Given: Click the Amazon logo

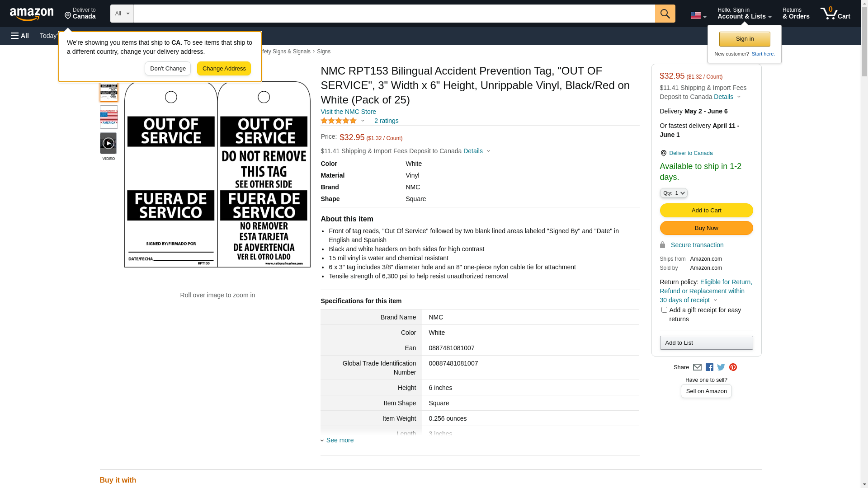Looking at the screenshot, I should (x=32, y=14).
